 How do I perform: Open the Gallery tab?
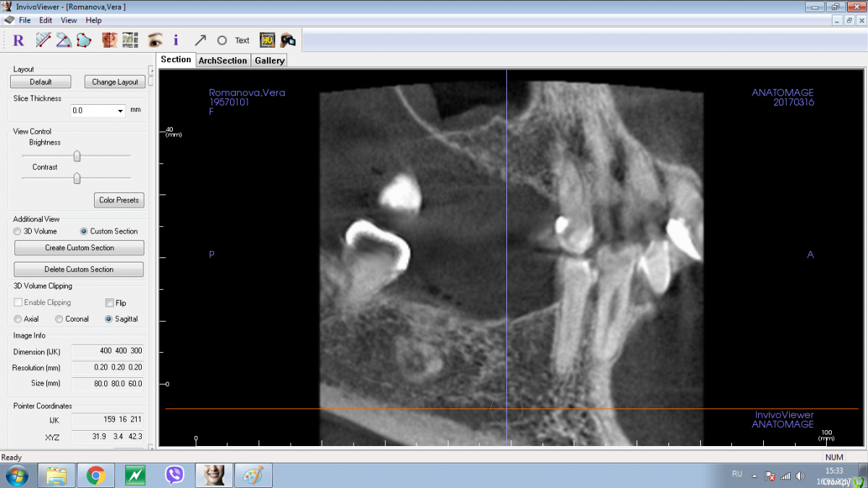click(x=269, y=61)
